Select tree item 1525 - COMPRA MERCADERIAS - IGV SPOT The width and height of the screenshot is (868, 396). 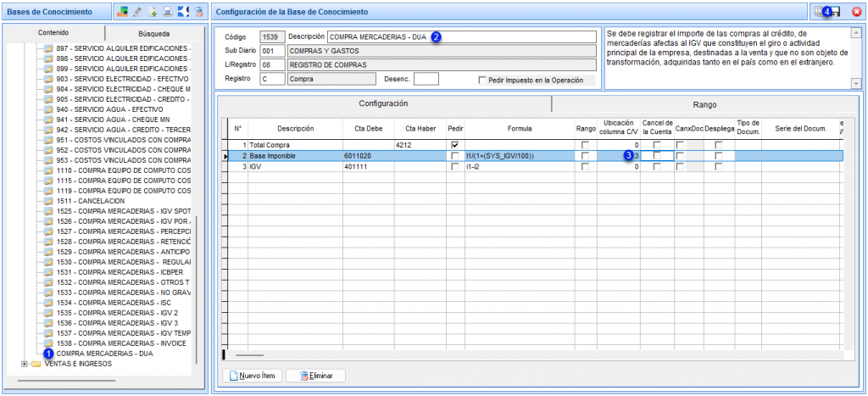(x=124, y=211)
